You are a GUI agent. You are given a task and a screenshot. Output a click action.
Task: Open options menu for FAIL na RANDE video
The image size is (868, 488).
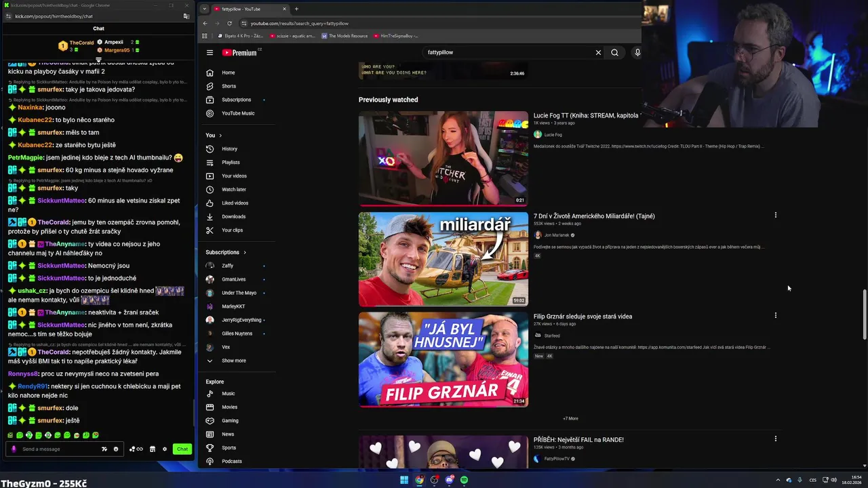pos(776,439)
